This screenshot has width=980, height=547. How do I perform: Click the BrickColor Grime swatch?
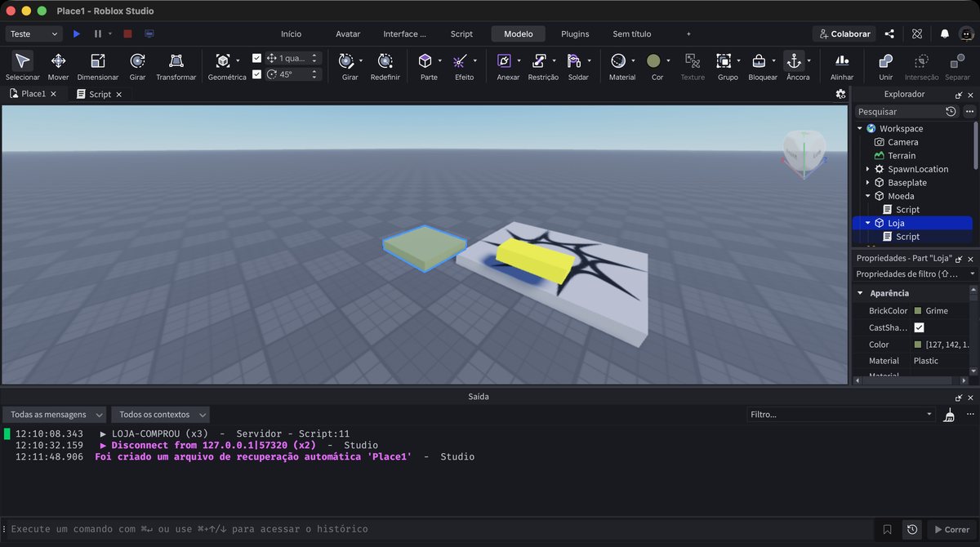click(918, 311)
